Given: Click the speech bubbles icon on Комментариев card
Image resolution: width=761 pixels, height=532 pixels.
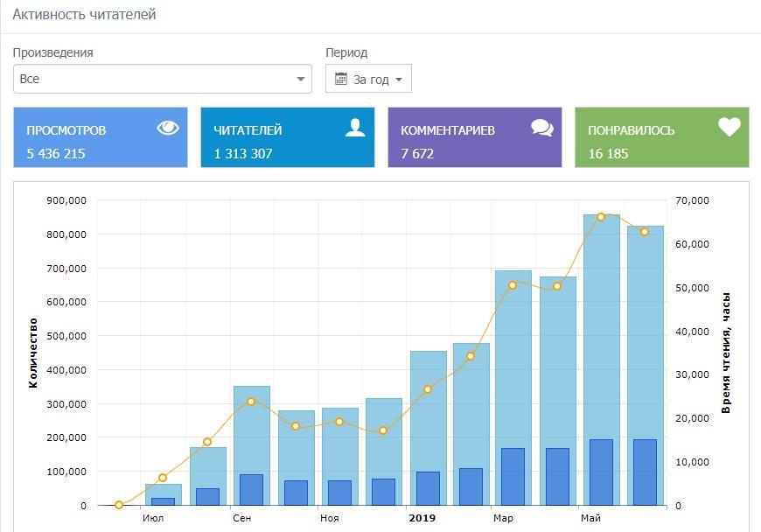Looking at the screenshot, I should tap(541, 128).
